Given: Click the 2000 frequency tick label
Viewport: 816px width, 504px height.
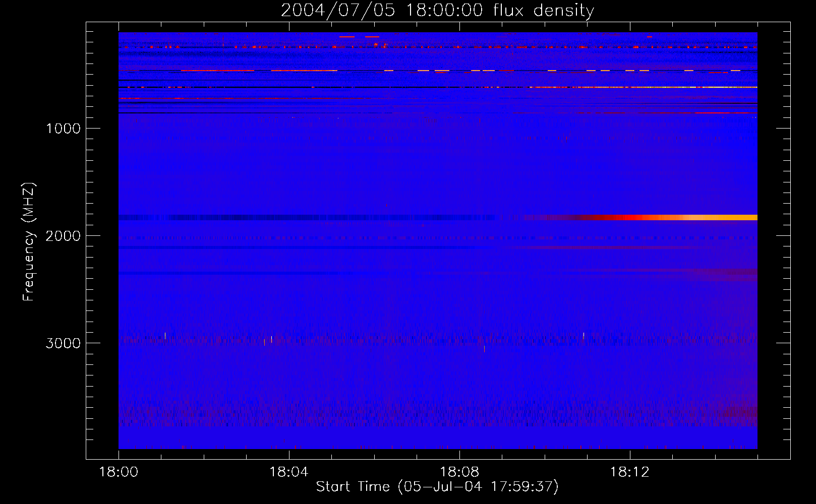Looking at the screenshot, I should point(63,236).
